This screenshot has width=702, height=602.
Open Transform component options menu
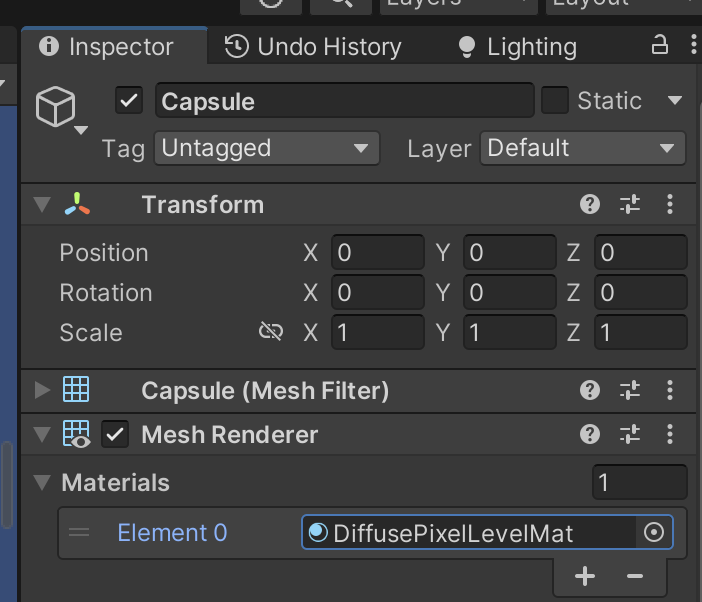tap(670, 205)
